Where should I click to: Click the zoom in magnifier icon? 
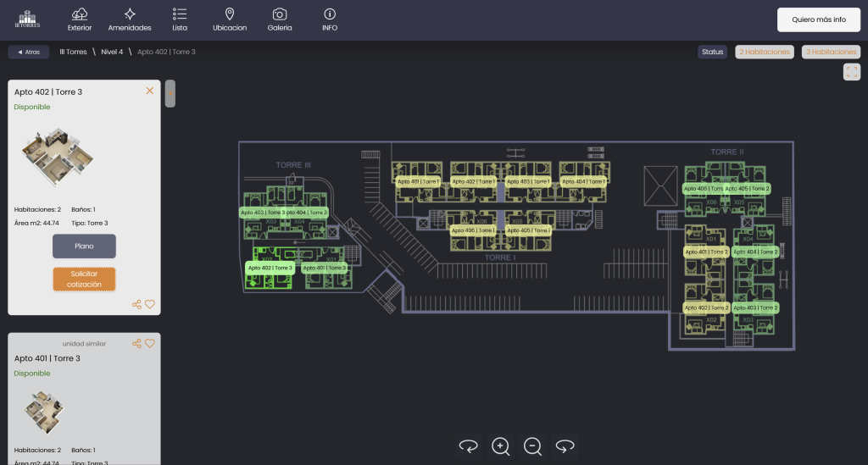(x=501, y=446)
